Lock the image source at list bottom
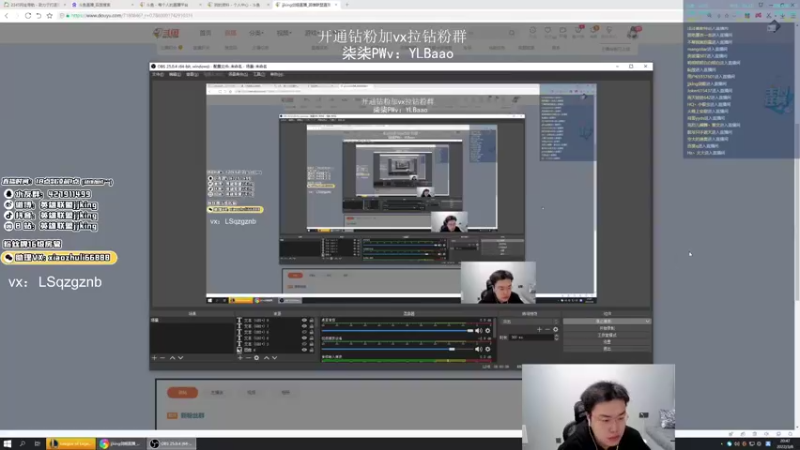 [312, 350]
